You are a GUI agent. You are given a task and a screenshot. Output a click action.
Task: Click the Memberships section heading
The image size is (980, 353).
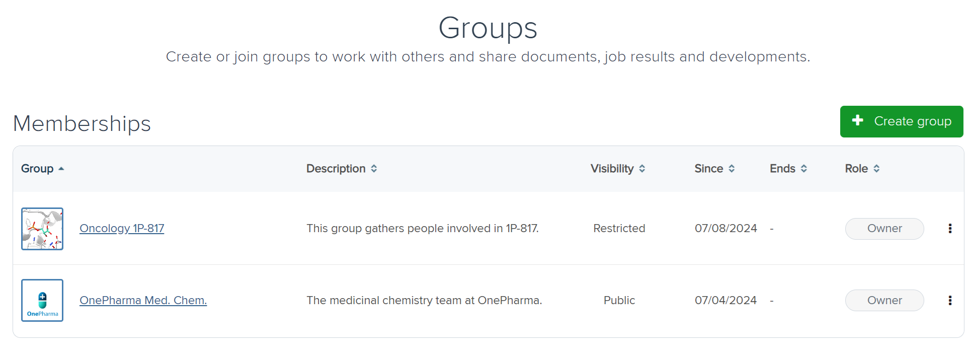tap(81, 123)
